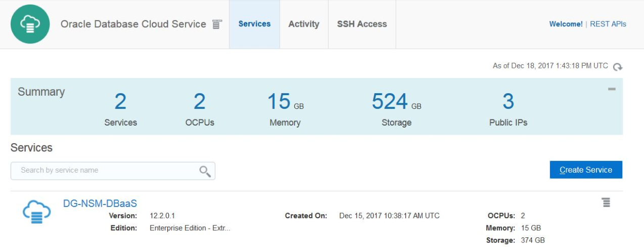This screenshot has height=247, width=644.
Task: Switch to the Services tab
Action: [254, 24]
